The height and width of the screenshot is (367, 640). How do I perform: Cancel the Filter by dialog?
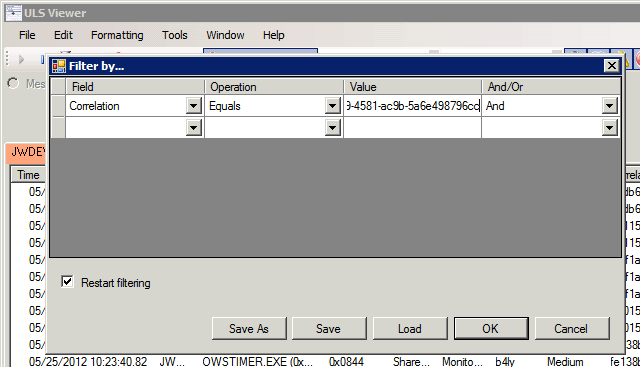point(572,329)
